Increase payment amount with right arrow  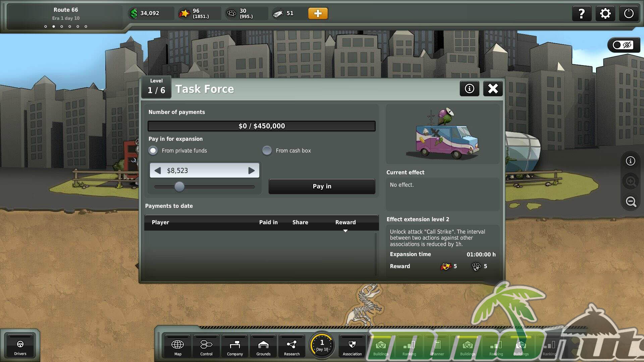click(251, 171)
